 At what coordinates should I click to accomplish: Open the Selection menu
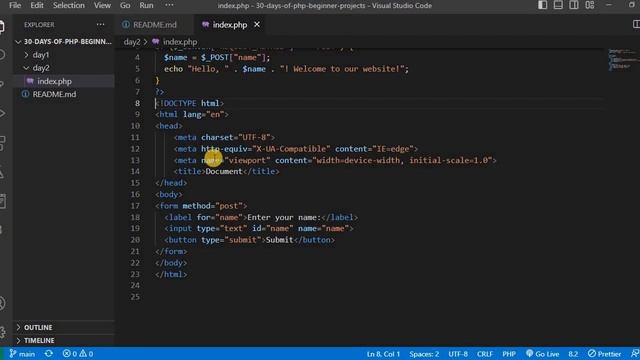coord(69,5)
